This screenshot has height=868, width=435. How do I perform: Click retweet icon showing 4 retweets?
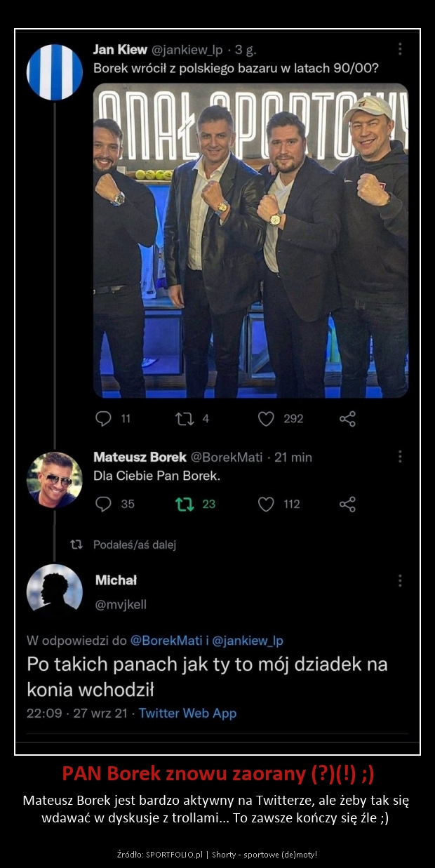(x=185, y=419)
